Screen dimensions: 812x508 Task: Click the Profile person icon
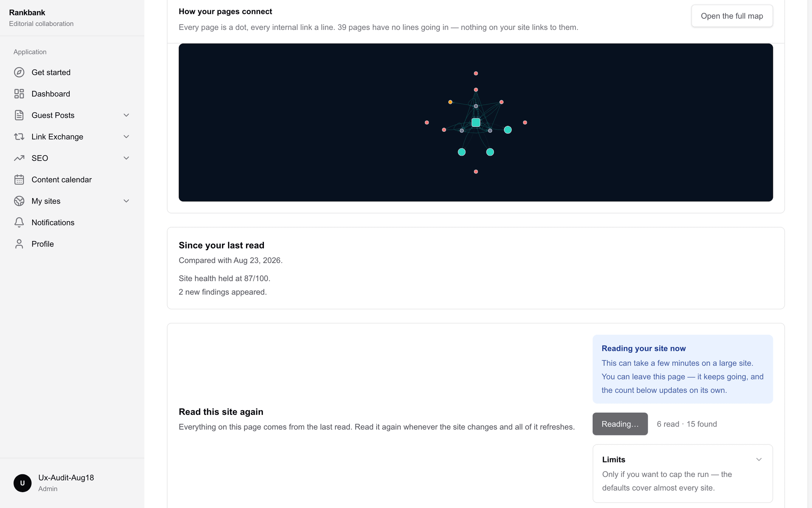pos(19,244)
